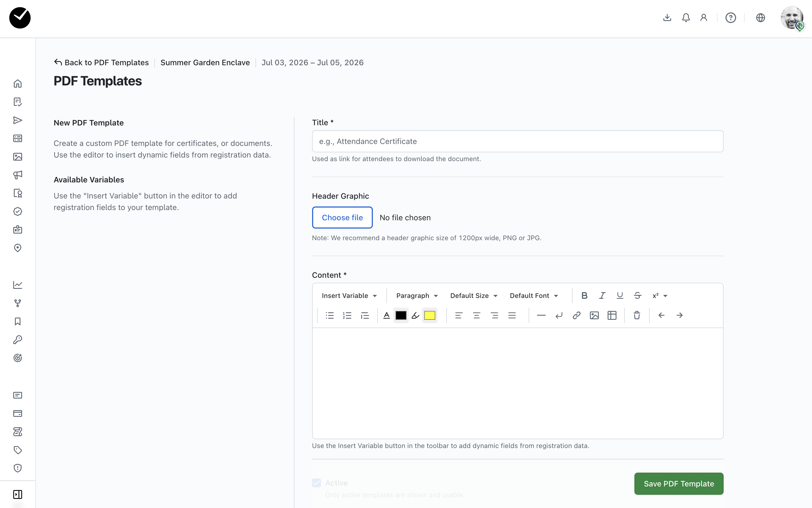
Task: Click Save PDF Template button
Action: click(x=678, y=483)
